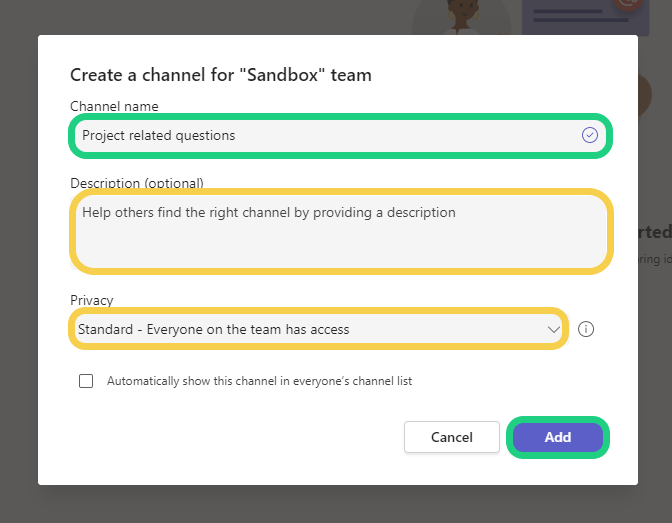Click the 'Help others find the right channel' placeholder
672x523 pixels.
point(269,212)
